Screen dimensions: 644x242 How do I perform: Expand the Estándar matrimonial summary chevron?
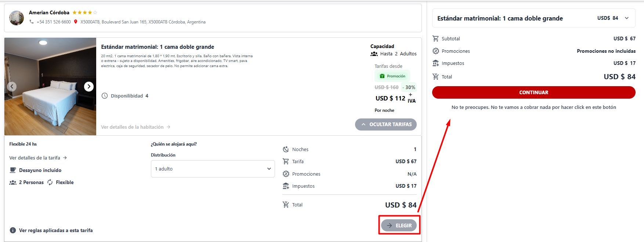click(x=627, y=18)
